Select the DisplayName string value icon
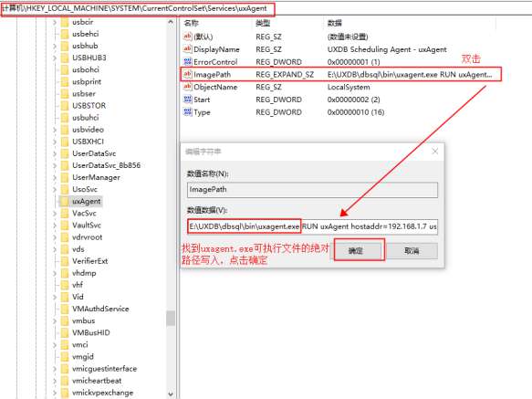532x399 pixels. (x=187, y=49)
